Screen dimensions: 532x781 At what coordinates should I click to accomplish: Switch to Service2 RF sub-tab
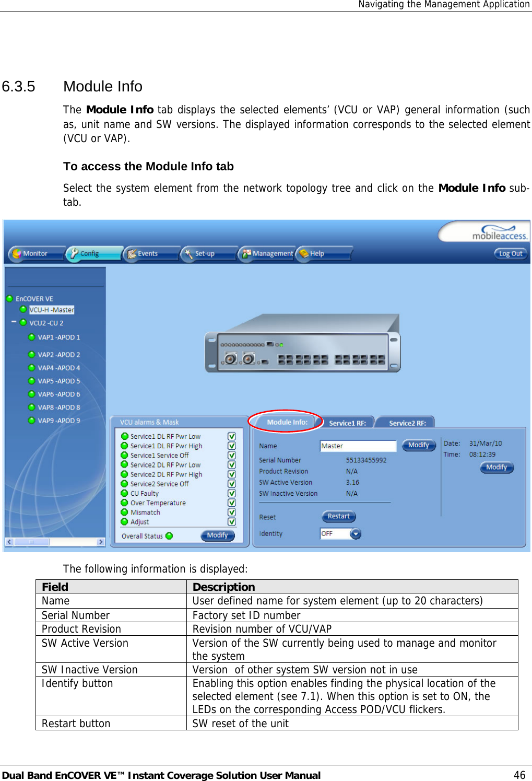tap(407, 423)
